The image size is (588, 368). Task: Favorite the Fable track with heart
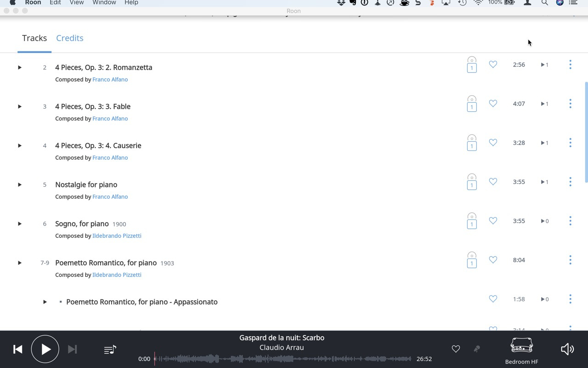pyautogui.click(x=493, y=103)
